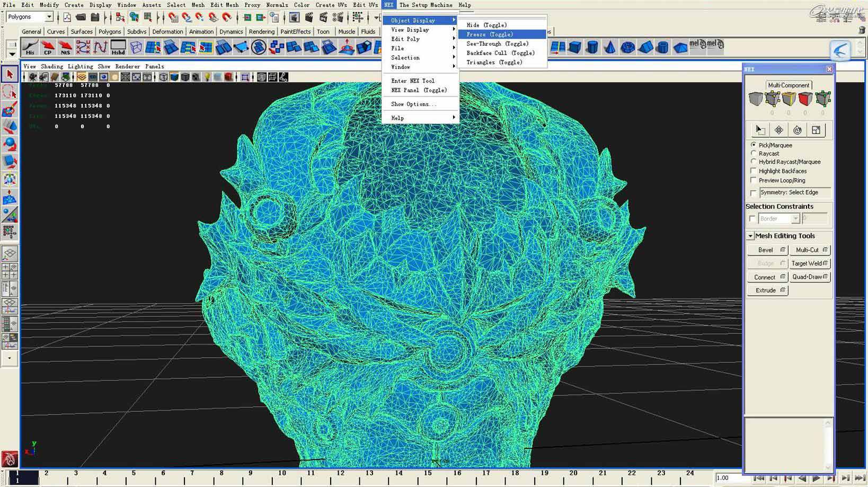
Task: Collapse the Mesh Editing Tools section
Action: pos(751,235)
